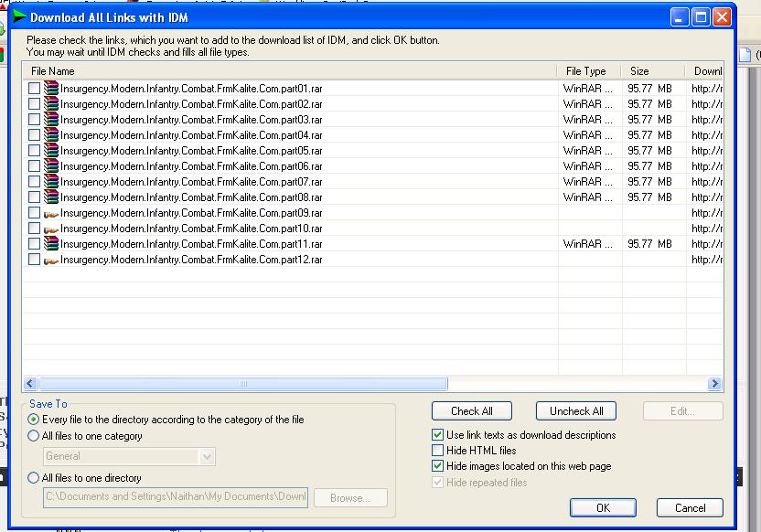The image size is (761, 532).
Task: Confirm with the OK button
Action: click(x=603, y=507)
